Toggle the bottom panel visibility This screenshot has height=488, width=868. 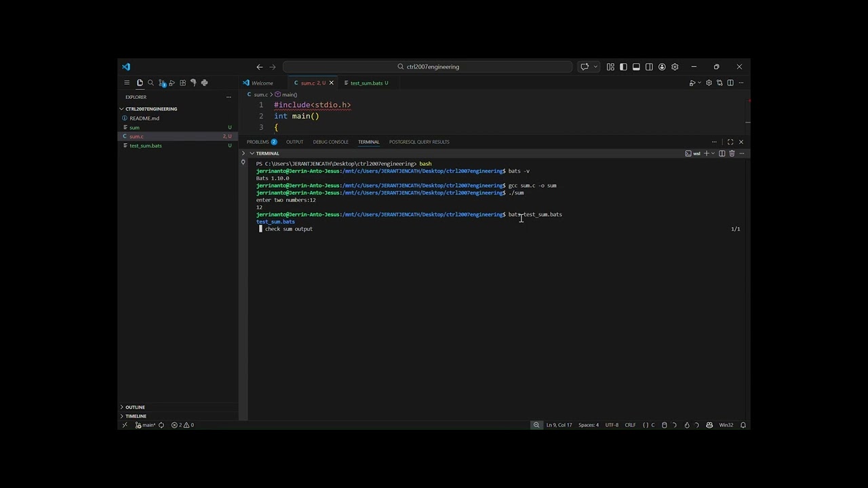point(636,66)
